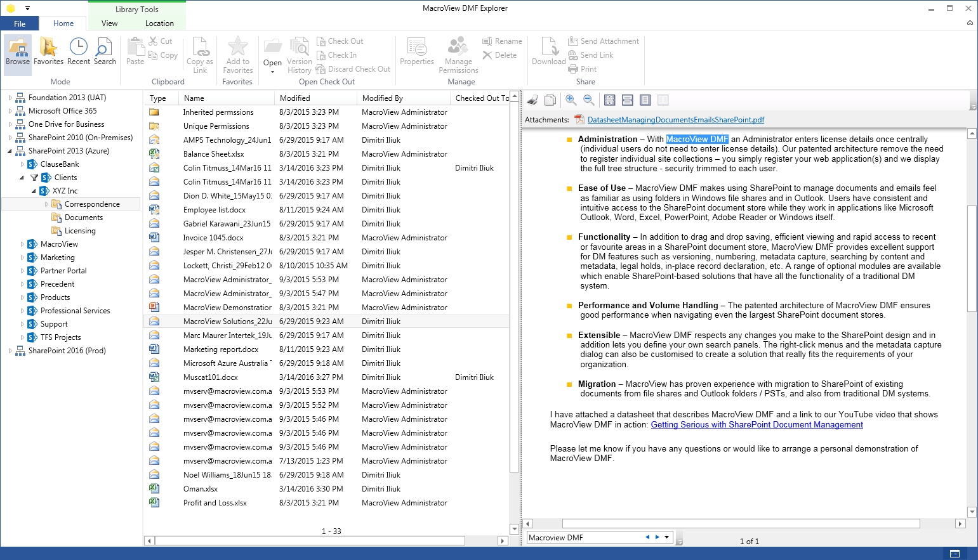Open Favorites mode
Image resolution: width=978 pixels, height=560 pixels.
[x=48, y=52]
